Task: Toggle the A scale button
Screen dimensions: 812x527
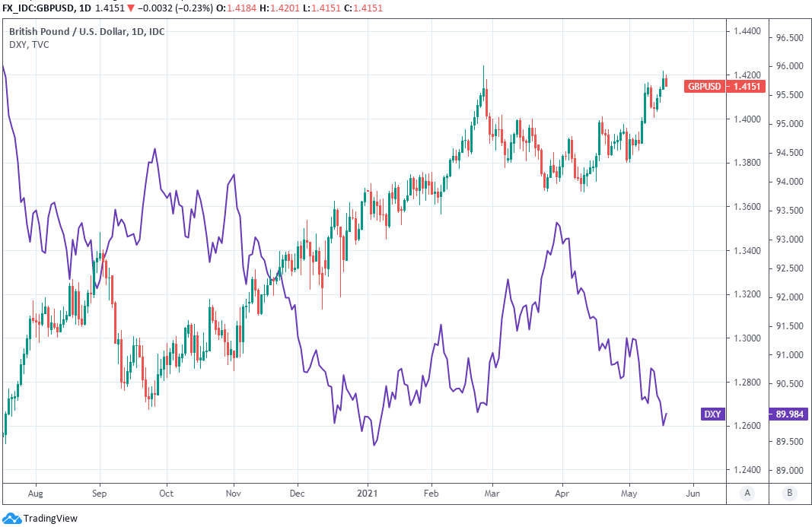Action: point(747,493)
